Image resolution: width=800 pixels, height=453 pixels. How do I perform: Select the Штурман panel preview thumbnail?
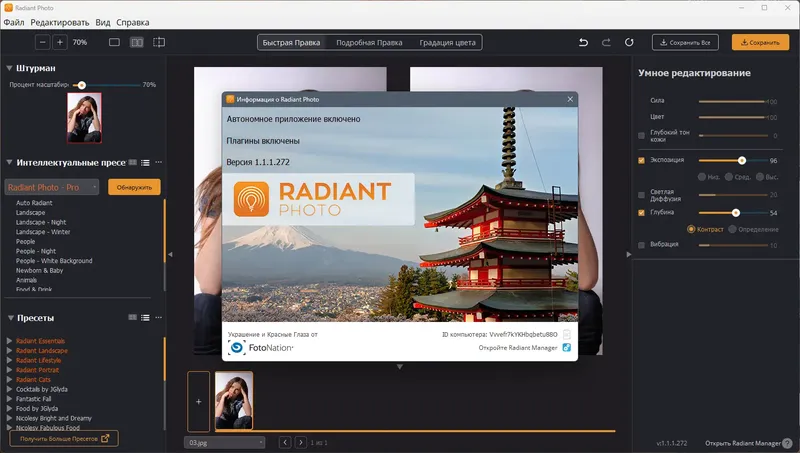[84, 118]
